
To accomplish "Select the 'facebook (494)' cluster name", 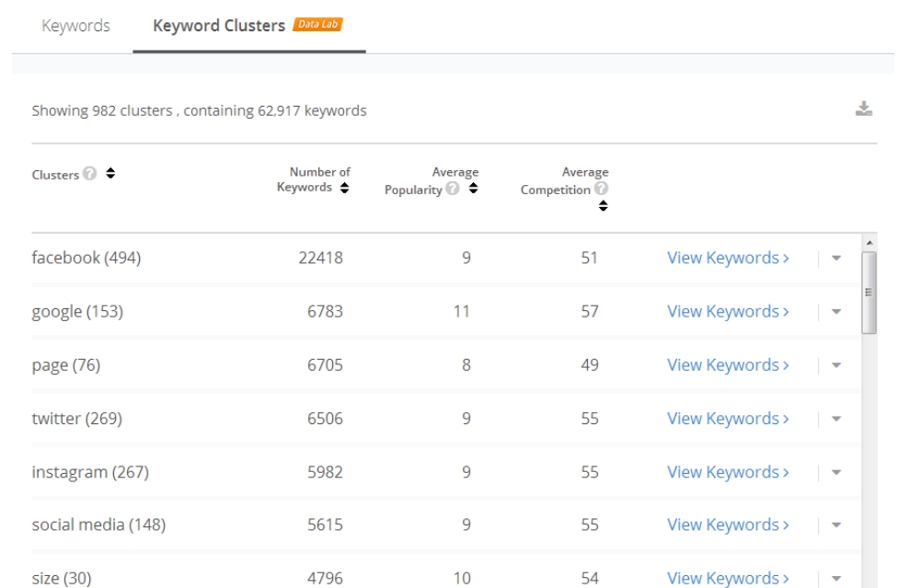I will coord(86,258).
